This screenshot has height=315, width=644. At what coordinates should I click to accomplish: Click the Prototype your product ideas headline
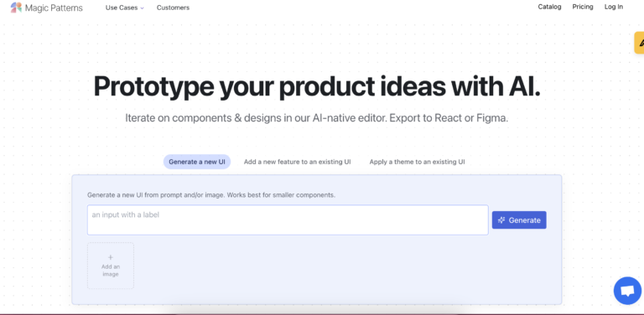(317, 86)
